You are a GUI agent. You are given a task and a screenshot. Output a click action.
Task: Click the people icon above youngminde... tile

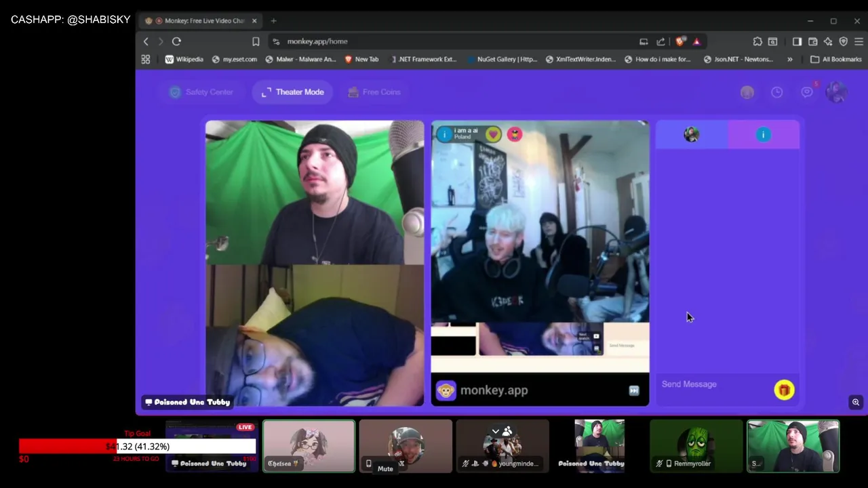coord(507,431)
